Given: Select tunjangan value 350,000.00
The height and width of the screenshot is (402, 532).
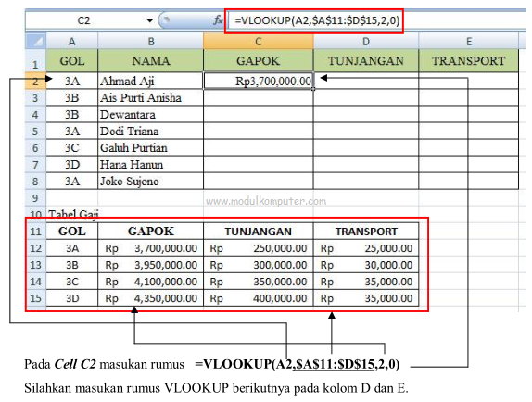Looking at the screenshot, I should [259, 282].
